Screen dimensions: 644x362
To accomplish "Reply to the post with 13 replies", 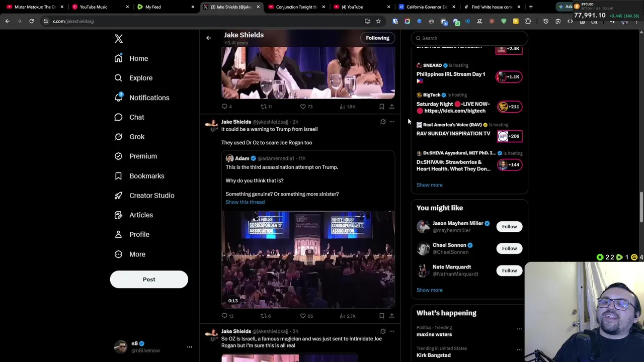I will pos(227,316).
